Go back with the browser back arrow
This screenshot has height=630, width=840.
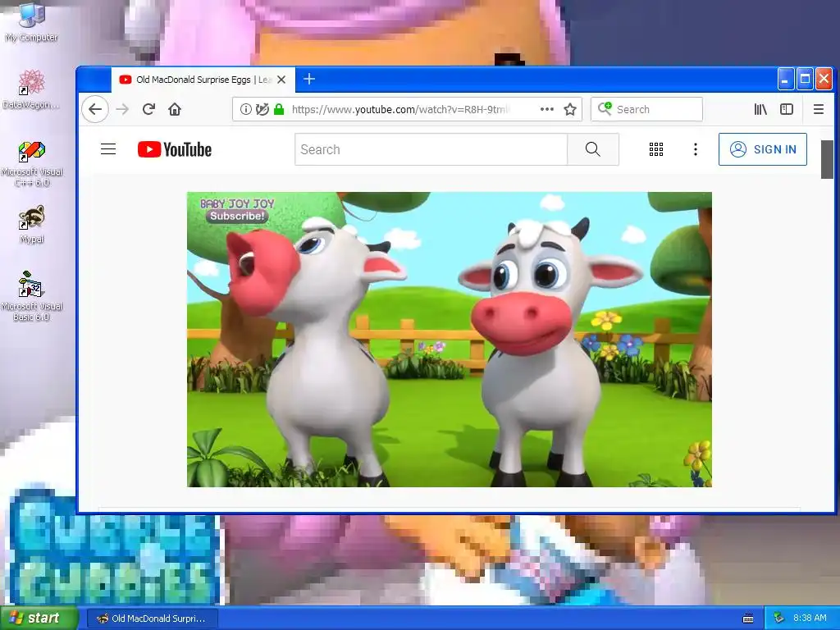[95, 109]
